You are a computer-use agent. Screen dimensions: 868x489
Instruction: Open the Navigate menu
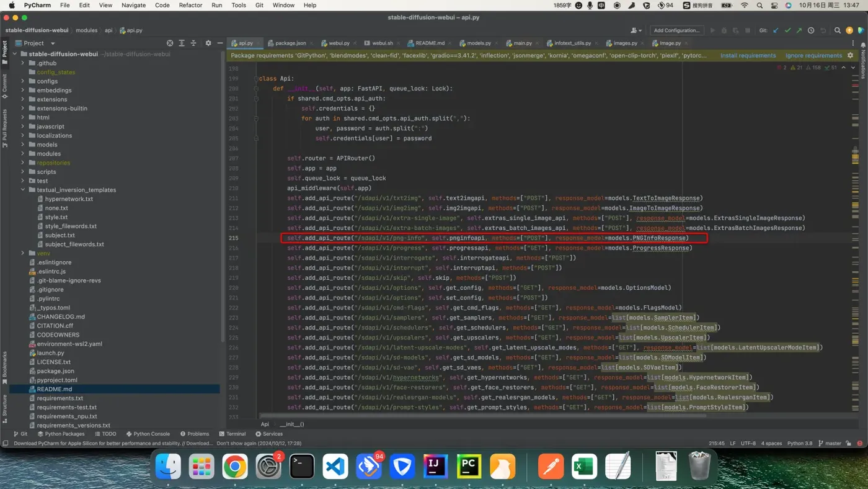pyautogui.click(x=133, y=5)
